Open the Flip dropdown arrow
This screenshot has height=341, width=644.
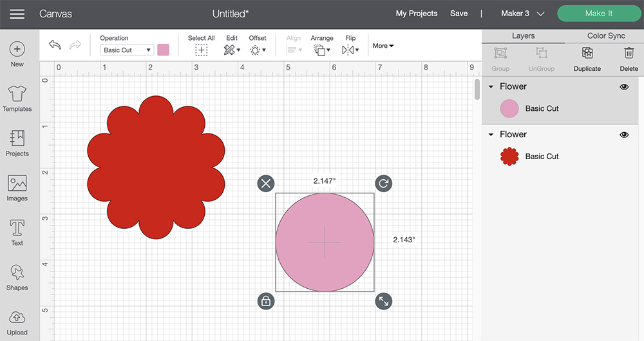357,50
